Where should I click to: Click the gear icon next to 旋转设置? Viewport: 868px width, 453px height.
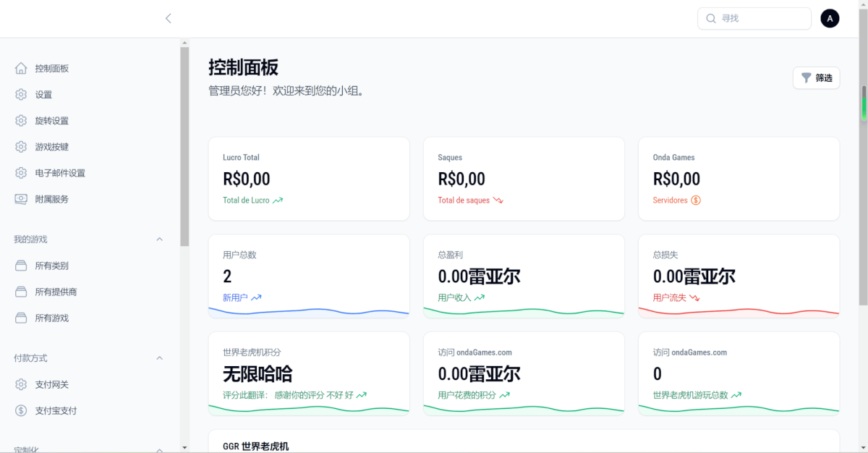point(21,121)
